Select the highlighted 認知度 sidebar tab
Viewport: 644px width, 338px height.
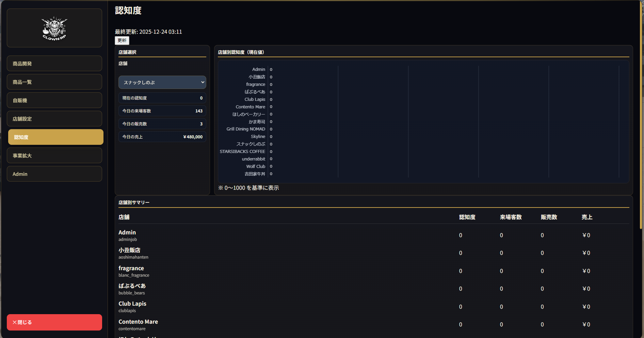click(55, 137)
